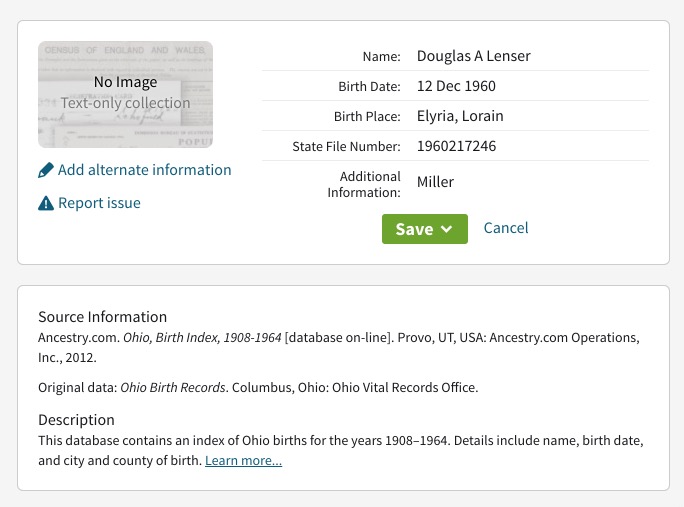Click the name Douglas A Lenser
Screen dimensions: 684x507
pos(473,56)
